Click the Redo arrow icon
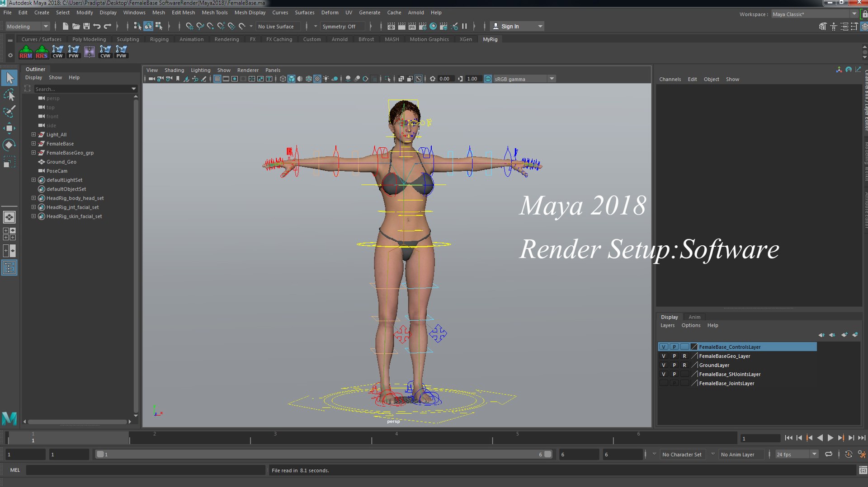The image size is (868, 487). pos(108,26)
